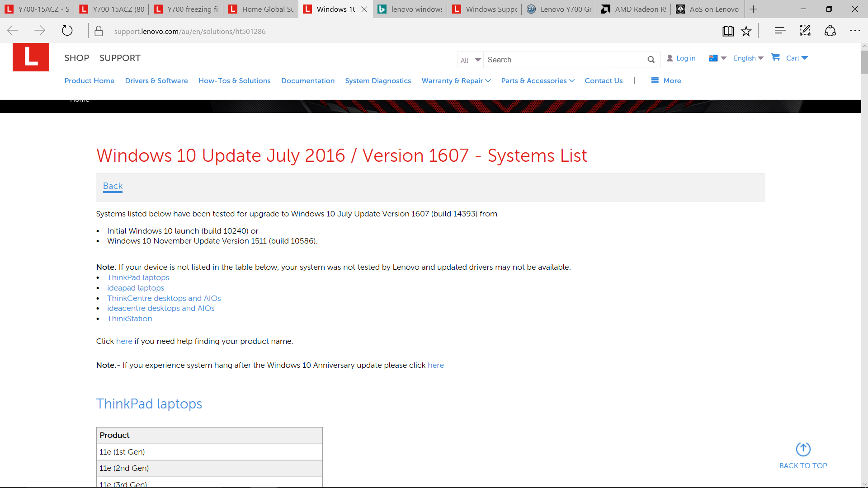
Task: Switch to Y700 15ACZ (80 tab
Action: 112,9
